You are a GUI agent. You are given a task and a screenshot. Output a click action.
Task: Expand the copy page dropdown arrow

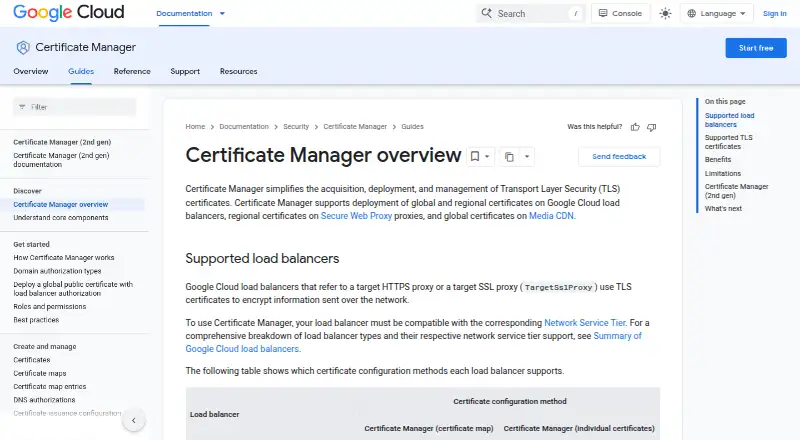[527, 156]
